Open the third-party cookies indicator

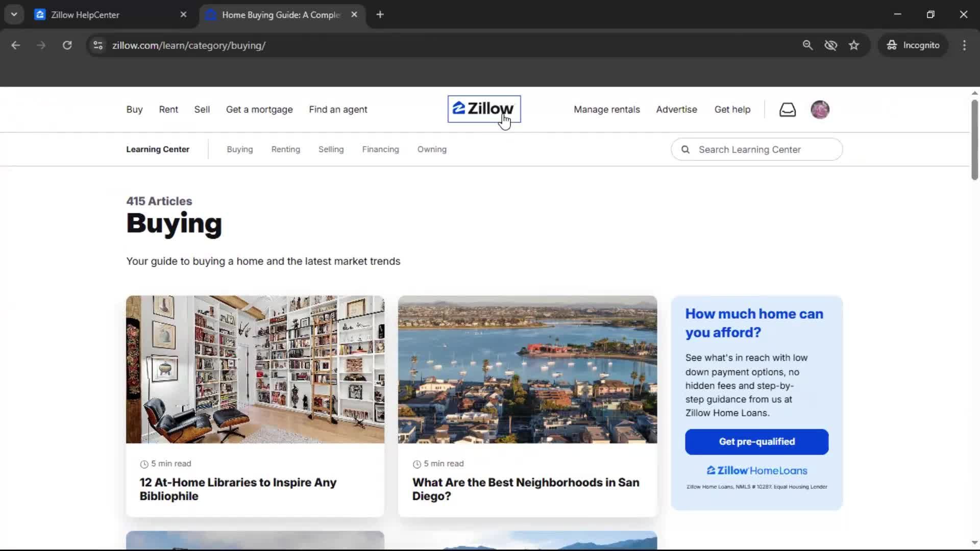coord(831,45)
